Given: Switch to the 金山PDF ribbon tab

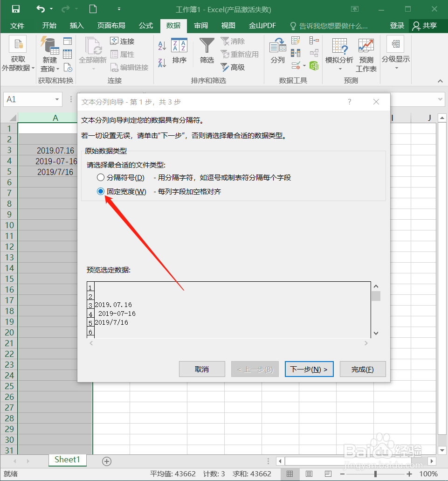Looking at the screenshot, I should [x=262, y=26].
